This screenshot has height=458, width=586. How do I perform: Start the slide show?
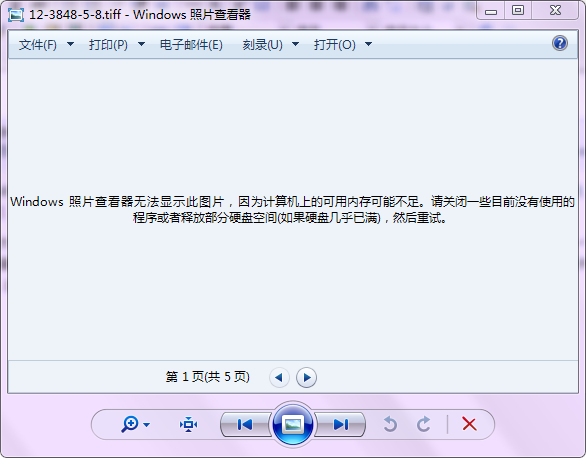(293, 424)
